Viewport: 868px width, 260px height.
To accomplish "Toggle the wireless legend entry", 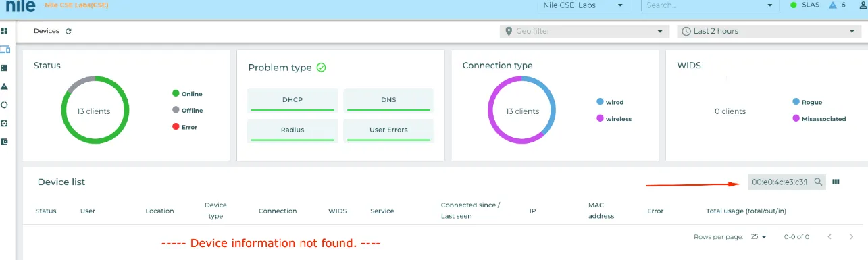I will pos(614,118).
